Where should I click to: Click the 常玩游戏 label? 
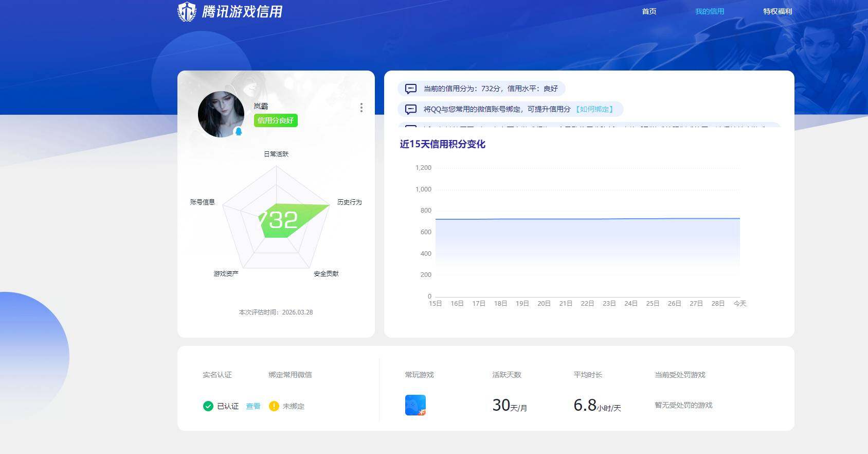click(x=419, y=375)
